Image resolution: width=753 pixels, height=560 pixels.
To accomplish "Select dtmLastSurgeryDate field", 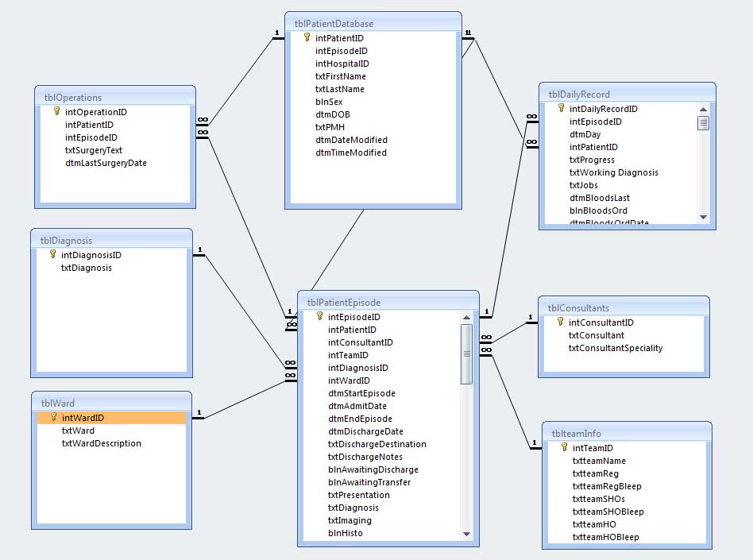I will pyautogui.click(x=106, y=163).
